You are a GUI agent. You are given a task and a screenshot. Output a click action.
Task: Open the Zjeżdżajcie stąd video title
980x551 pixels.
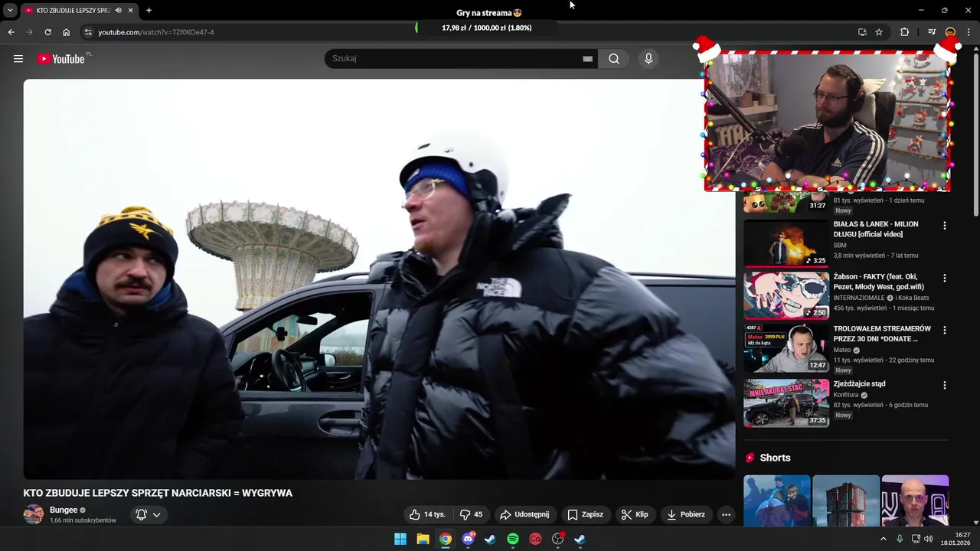click(859, 383)
